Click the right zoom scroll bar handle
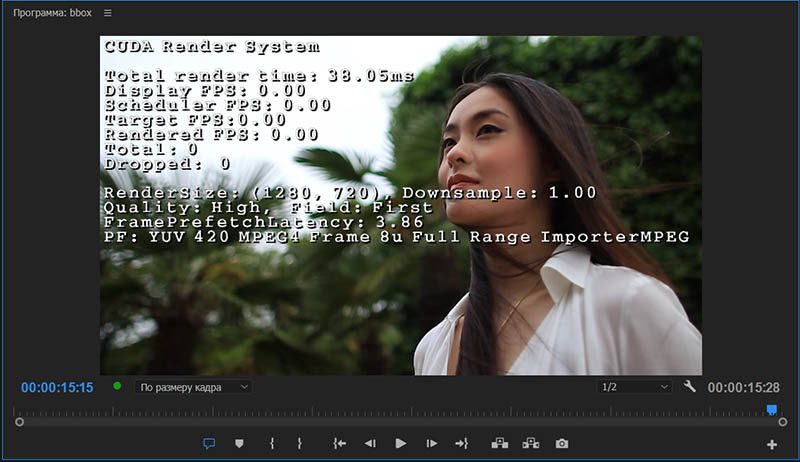The height and width of the screenshot is (462, 800). coord(783,422)
